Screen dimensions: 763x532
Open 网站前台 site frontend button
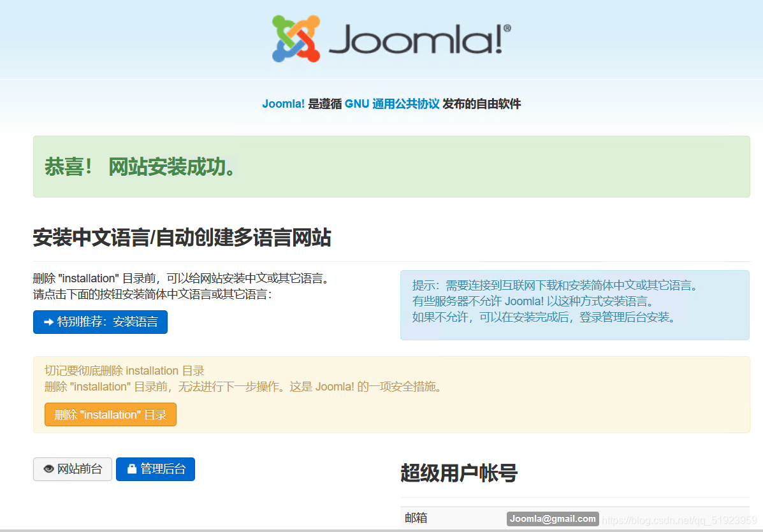click(x=73, y=470)
